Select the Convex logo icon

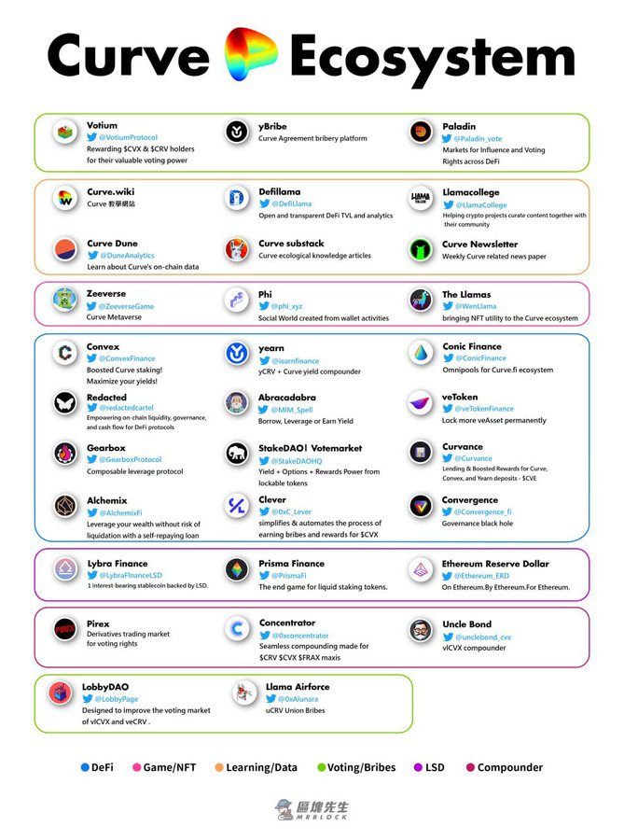pyautogui.click(x=65, y=353)
